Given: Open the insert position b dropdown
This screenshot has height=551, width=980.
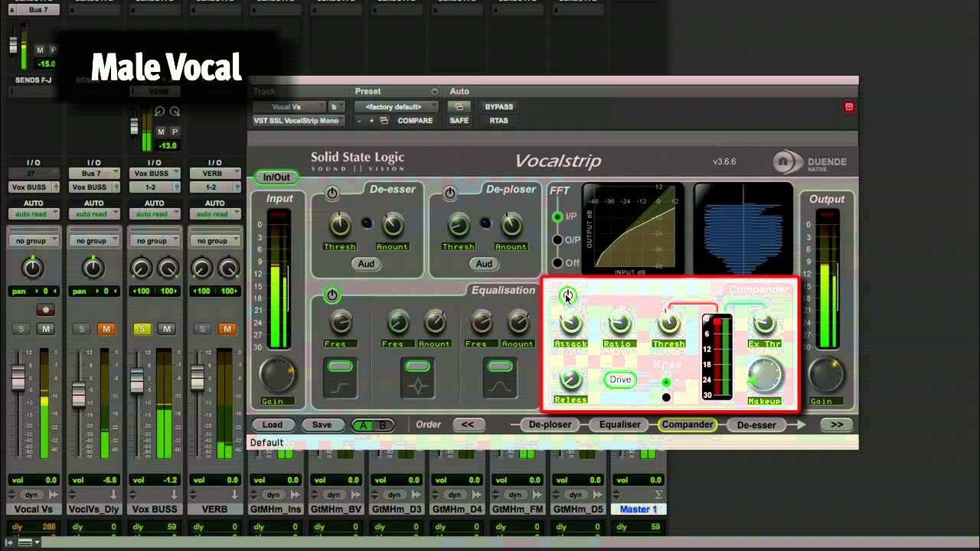Looking at the screenshot, I should (337, 107).
